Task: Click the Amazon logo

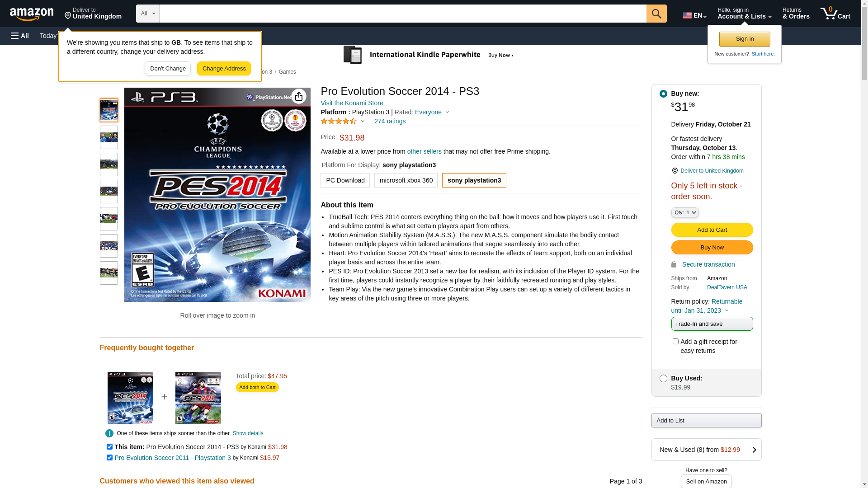Action: [x=32, y=14]
